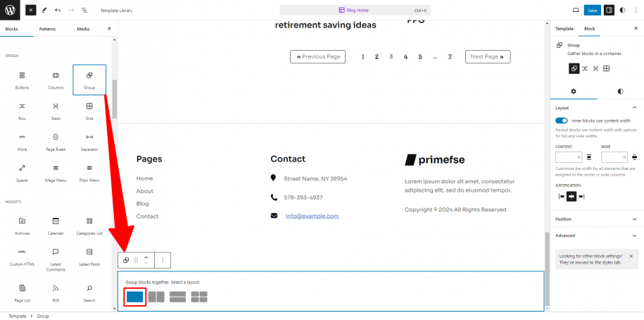Screen dimensions: 644x320
Task: Select the Tools pencil icon
Action: click(44, 11)
